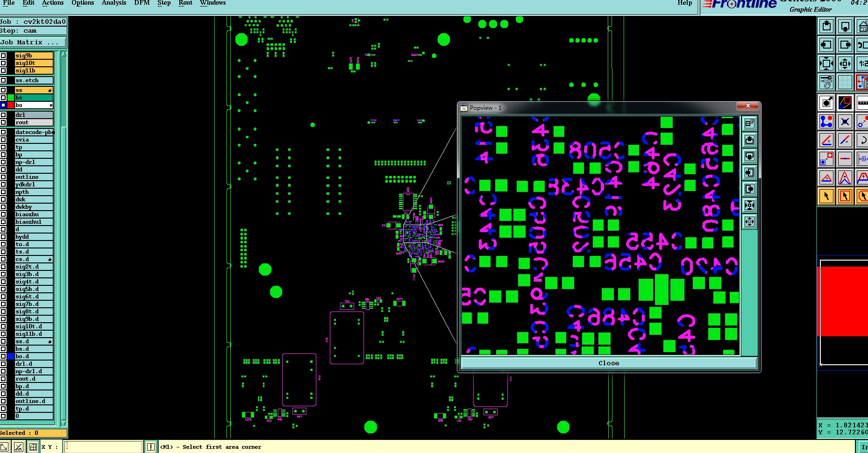The image size is (868, 453).
Task: Toggle the bo layer checkbox
Action: [x=3, y=105]
